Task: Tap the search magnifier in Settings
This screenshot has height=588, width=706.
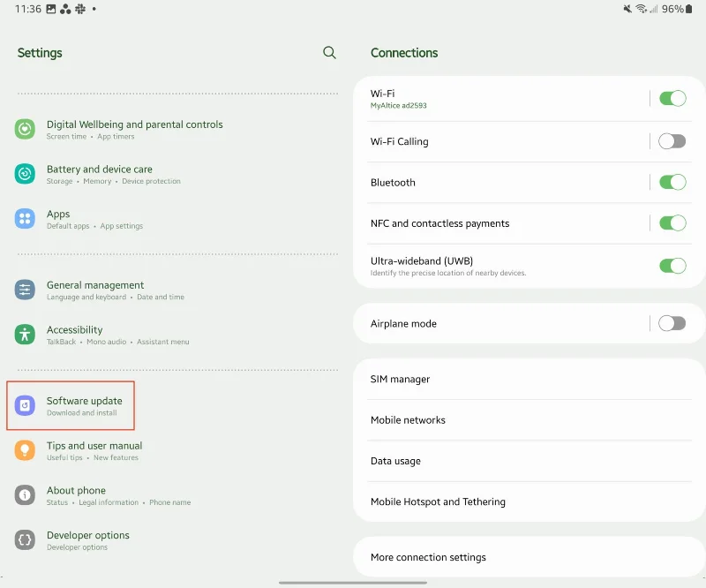Action: click(329, 53)
